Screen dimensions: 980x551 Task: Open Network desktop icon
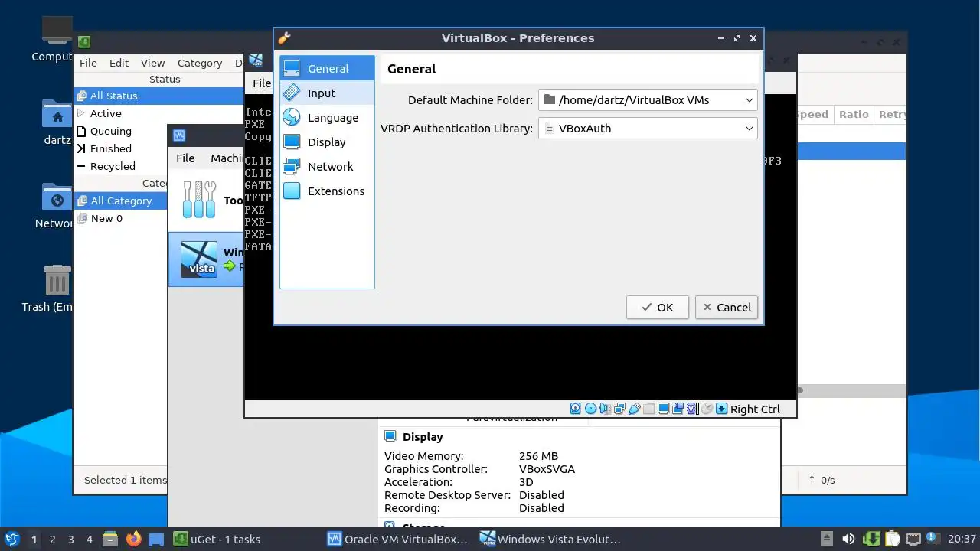(x=57, y=206)
